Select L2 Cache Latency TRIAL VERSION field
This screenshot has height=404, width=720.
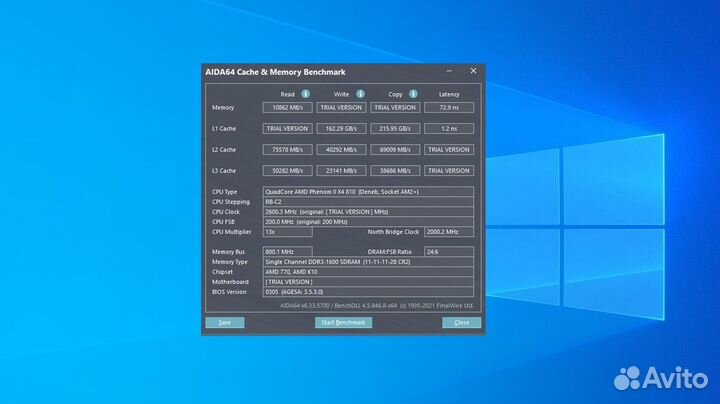(x=449, y=150)
